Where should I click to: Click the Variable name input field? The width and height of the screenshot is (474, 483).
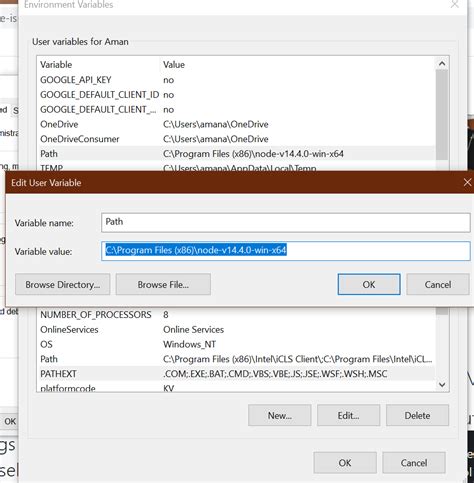point(286,222)
